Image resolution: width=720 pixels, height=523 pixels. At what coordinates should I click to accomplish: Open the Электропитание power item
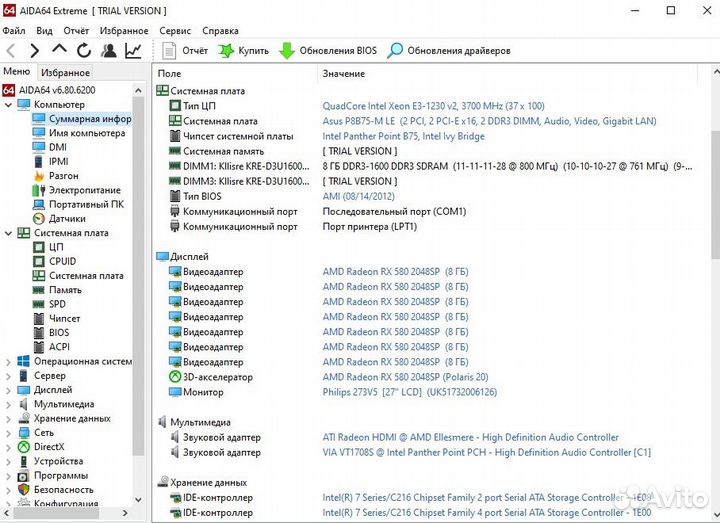point(77,190)
